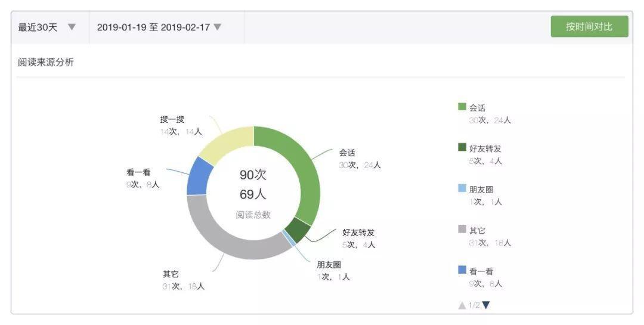Click 看一看 legend blue square
This screenshot has width=644, height=325.
click(462, 270)
